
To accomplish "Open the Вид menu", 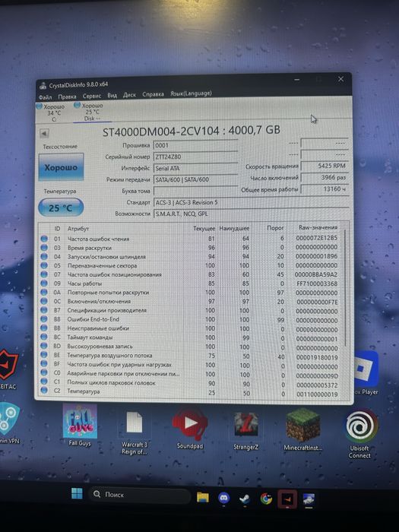I will coord(112,95).
